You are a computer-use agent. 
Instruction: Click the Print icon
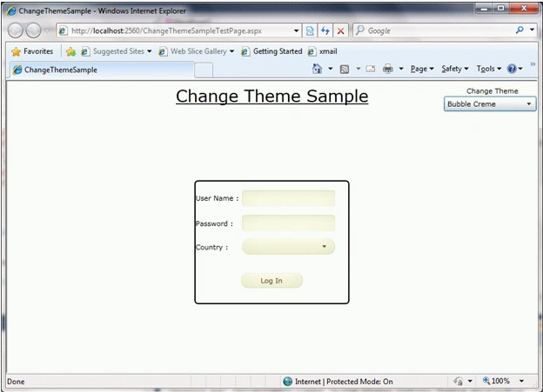click(388, 69)
